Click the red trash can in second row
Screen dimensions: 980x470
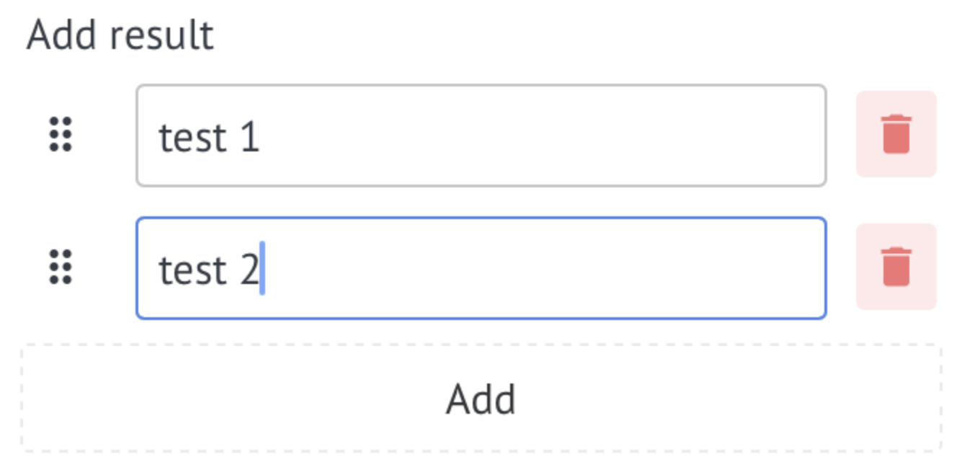point(896,267)
